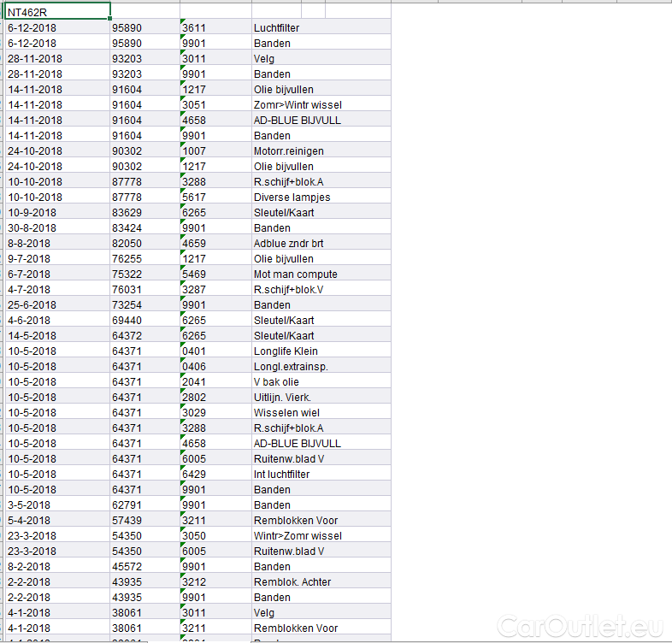Viewport: 672px width, 643px height.
Task: Click the mileage cell 45572
Action: click(x=127, y=566)
